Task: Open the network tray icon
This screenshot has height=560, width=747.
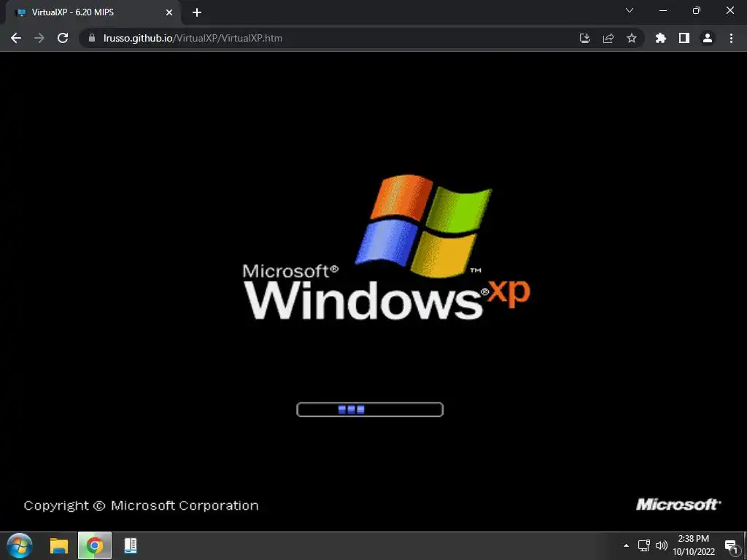Action: pos(643,545)
